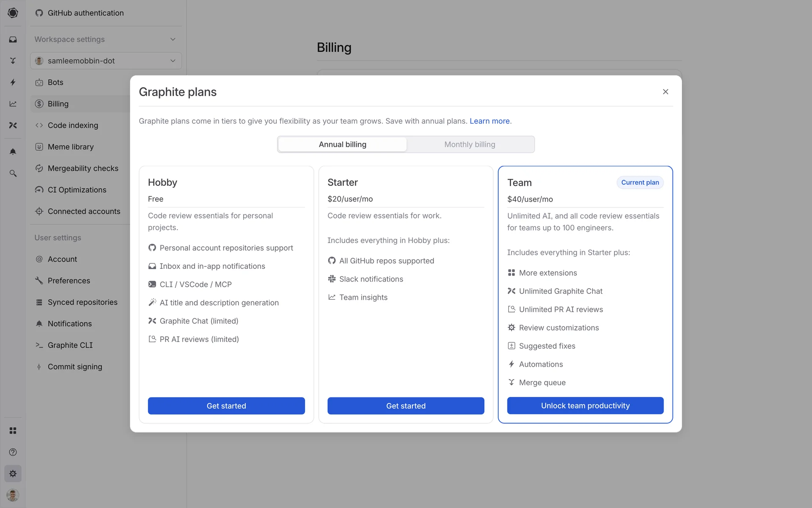The height and width of the screenshot is (508, 812).
Task: Switch to Annual billing
Action: (342, 144)
